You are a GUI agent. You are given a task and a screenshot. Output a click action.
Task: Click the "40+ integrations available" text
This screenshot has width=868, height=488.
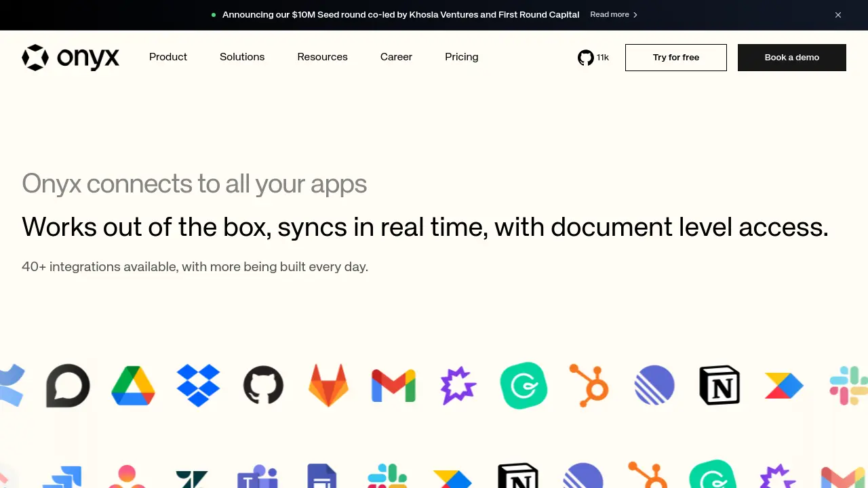point(195,266)
